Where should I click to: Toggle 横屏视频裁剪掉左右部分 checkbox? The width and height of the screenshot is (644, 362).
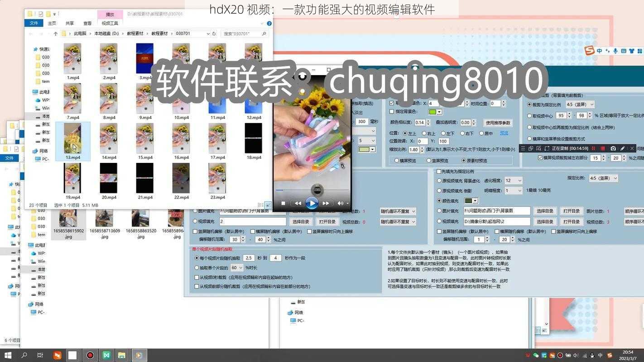[540, 158]
